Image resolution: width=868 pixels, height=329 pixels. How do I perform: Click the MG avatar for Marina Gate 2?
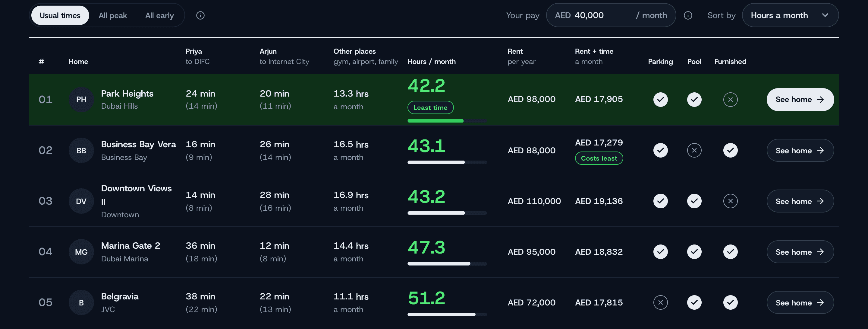[81, 252]
